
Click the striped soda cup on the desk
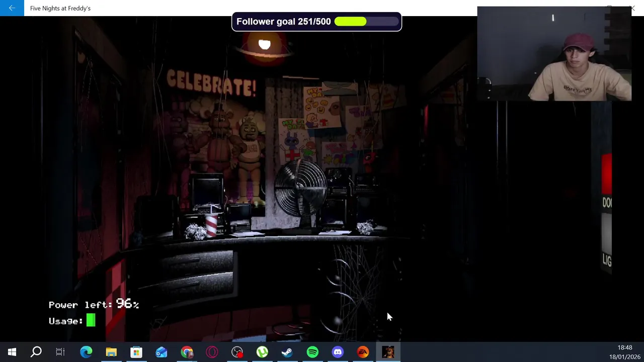coord(211,225)
